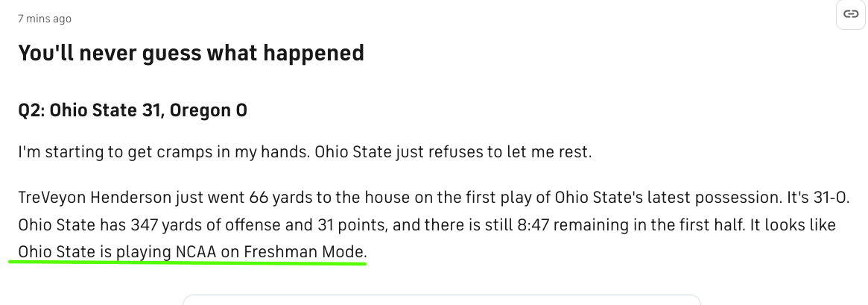Click "Oregon 0" in the score subheading
Image resolution: width=868 pixels, height=305 pixels.
(209, 110)
